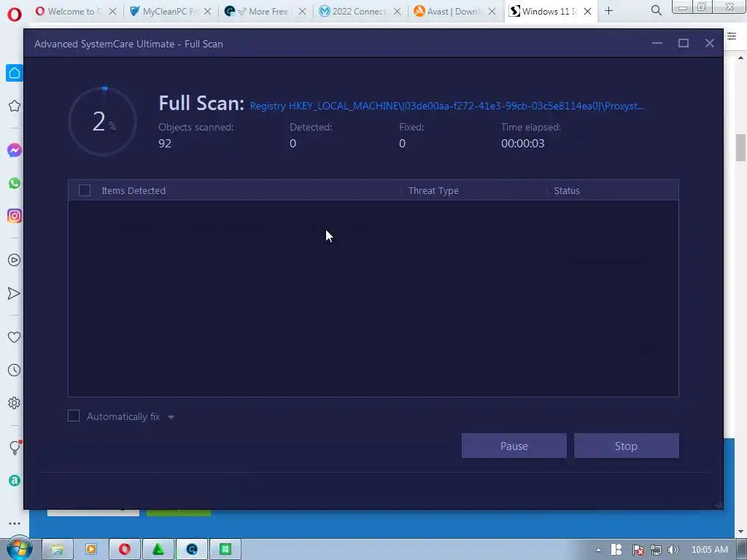This screenshot has width=747, height=560.
Task: Switch to Opera taskbar button
Action: [124, 549]
